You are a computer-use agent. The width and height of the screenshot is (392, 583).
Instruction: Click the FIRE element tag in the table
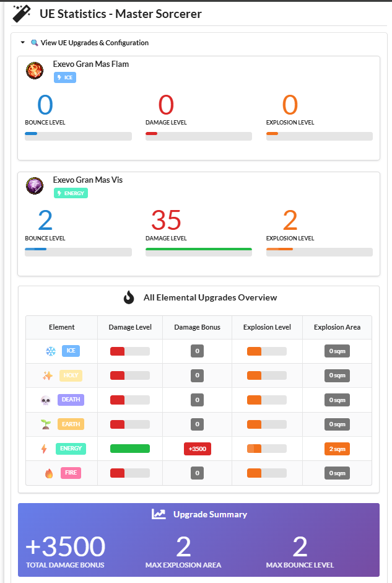[x=71, y=473]
